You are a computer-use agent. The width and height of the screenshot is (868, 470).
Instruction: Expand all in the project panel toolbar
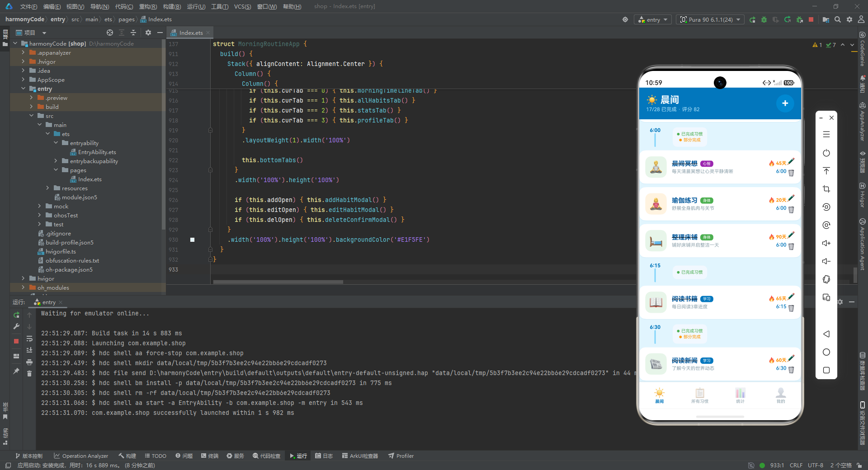point(122,33)
